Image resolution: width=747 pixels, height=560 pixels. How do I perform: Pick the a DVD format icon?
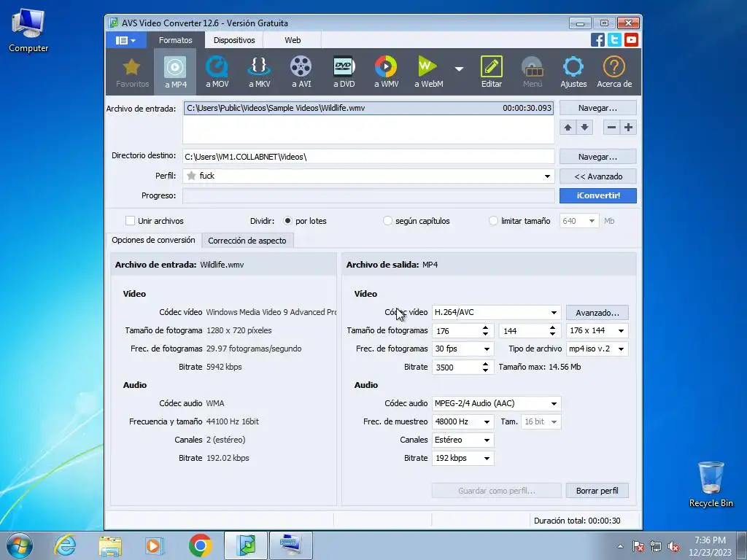pos(344,72)
